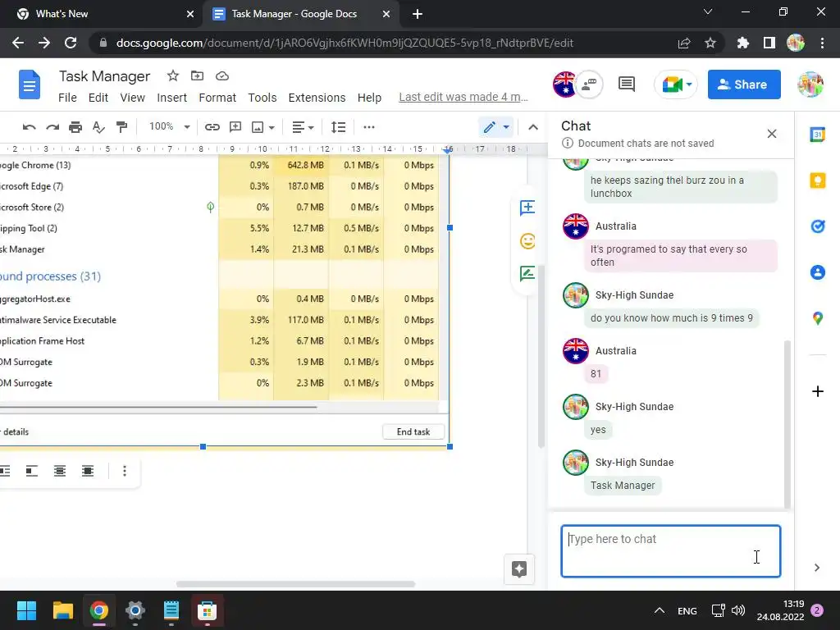Add comment using toolbar comment icon
The height and width of the screenshot is (630, 840).
(x=235, y=127)
